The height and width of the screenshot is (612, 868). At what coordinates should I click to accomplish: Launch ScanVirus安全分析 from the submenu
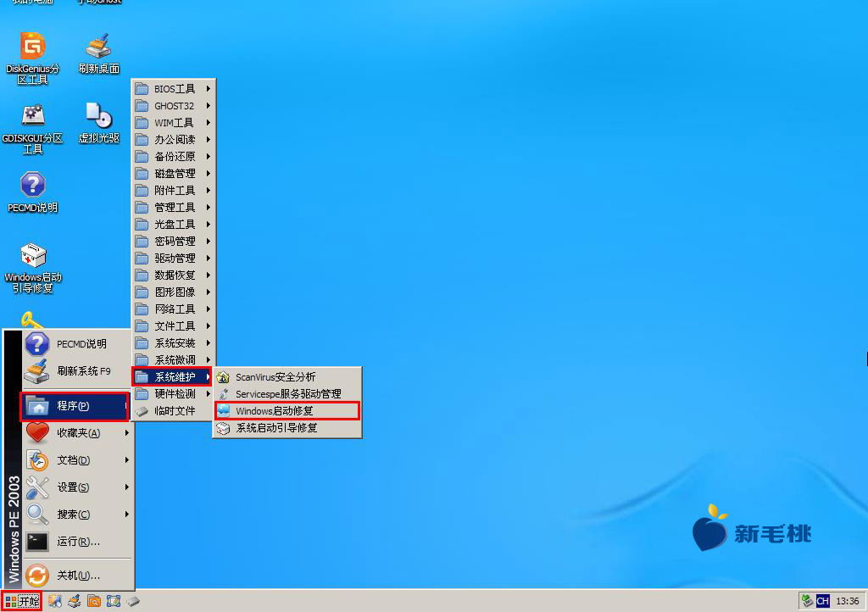click(x=287, y=377)
